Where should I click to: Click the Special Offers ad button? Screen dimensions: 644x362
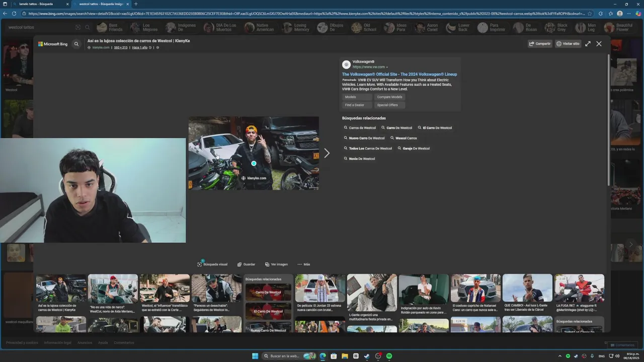point(389,105)
